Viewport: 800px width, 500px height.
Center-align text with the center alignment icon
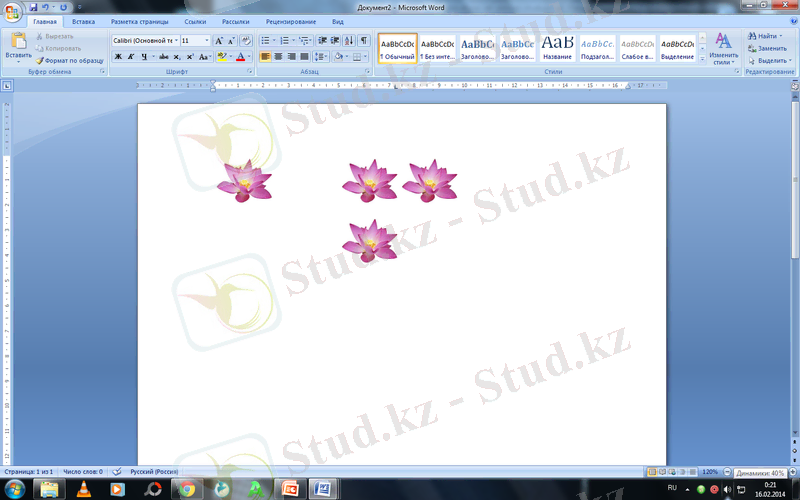point(278,57)
